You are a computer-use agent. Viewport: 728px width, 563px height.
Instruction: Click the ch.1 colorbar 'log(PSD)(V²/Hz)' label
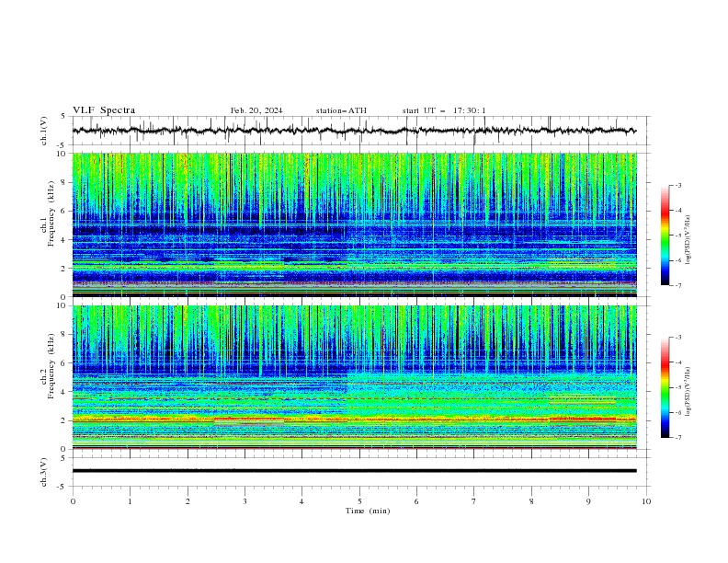[688, 240]
